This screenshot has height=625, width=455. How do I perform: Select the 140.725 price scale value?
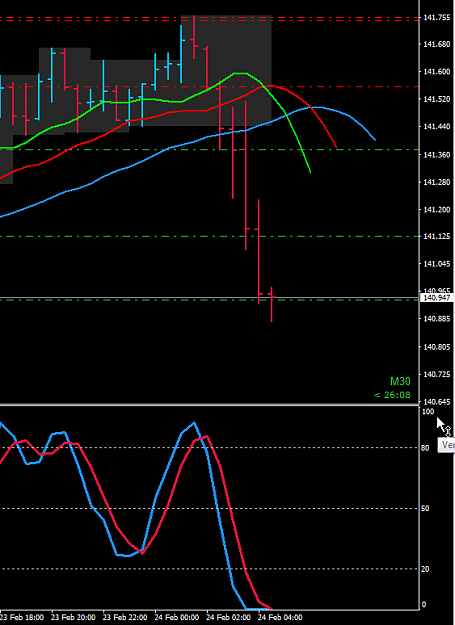pos(437,375)
